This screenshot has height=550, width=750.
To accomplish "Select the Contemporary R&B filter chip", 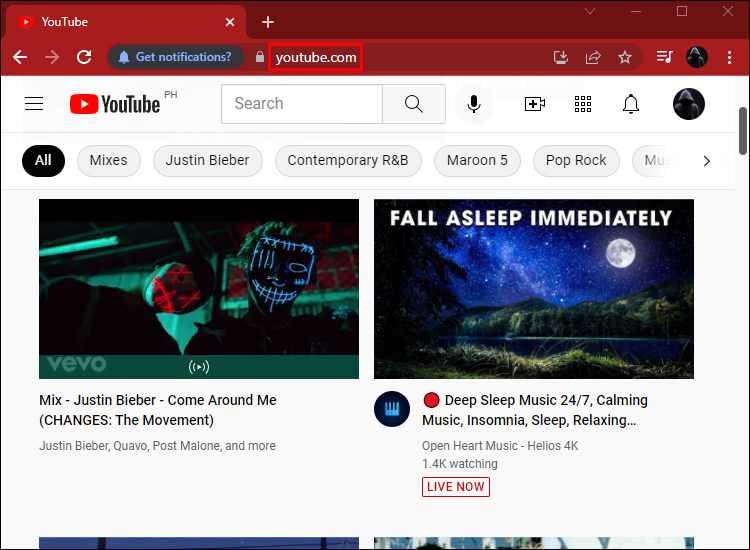I will pos(348,161).
